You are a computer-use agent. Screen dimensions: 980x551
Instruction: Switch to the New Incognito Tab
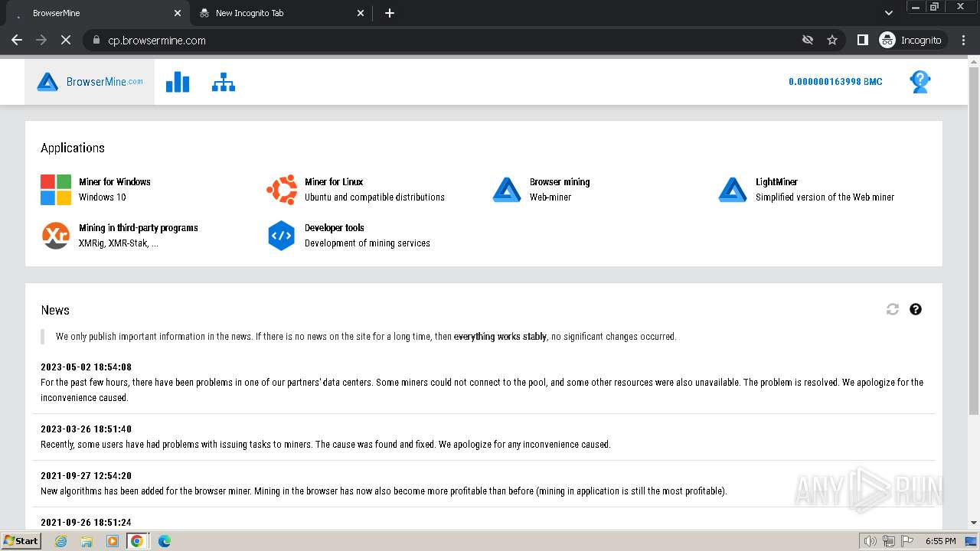[276, 13]
